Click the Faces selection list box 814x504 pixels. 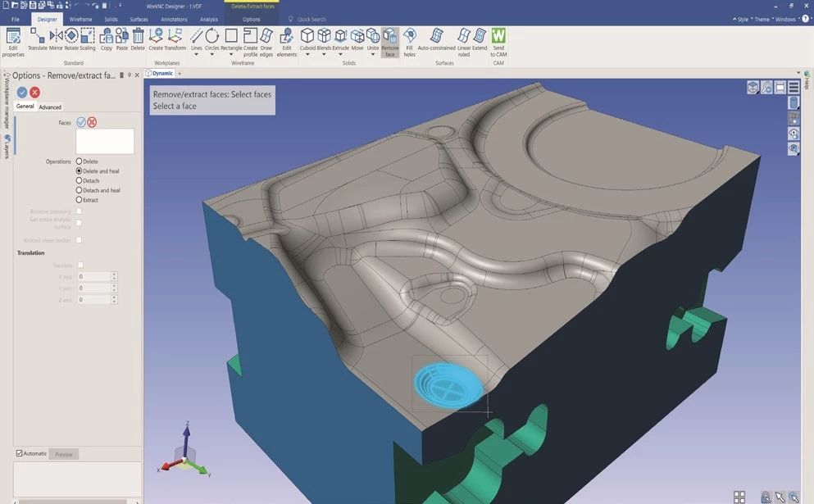[105, 141]
